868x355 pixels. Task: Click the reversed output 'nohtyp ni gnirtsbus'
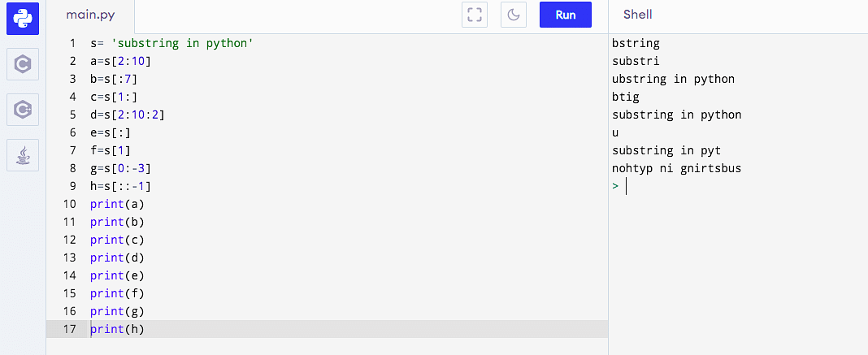coord(676,169)
